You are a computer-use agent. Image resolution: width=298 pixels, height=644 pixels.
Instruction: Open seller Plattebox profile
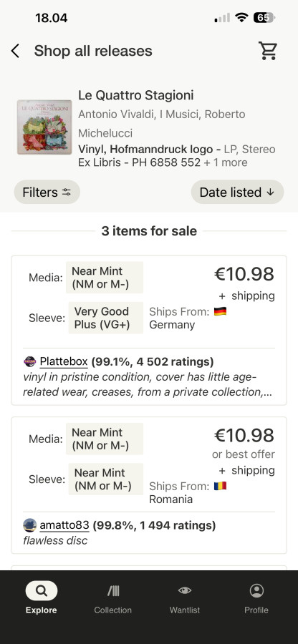[x=64, y=361]
